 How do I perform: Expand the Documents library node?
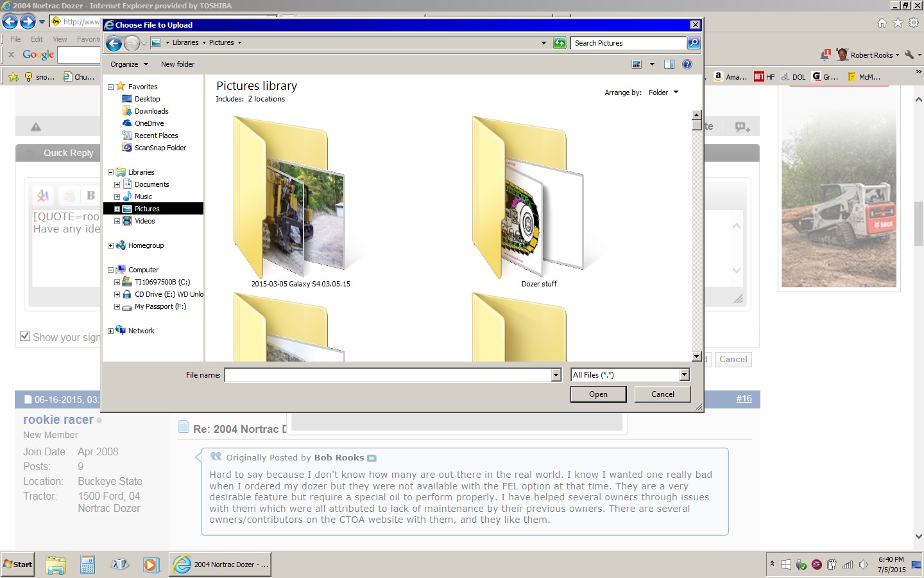tap(117, 184)
